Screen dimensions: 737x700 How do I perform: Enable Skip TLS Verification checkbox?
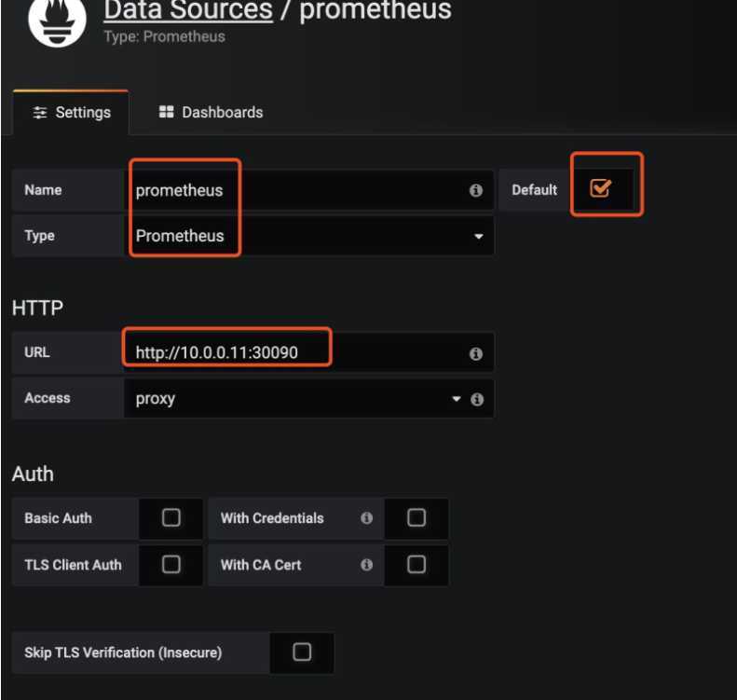click(302, 652)
